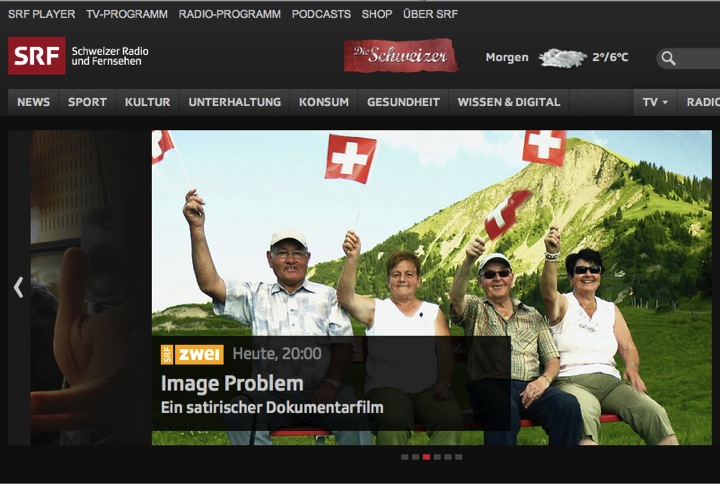
Task: Open the NEWS section
Action: [x=34, y=102]
